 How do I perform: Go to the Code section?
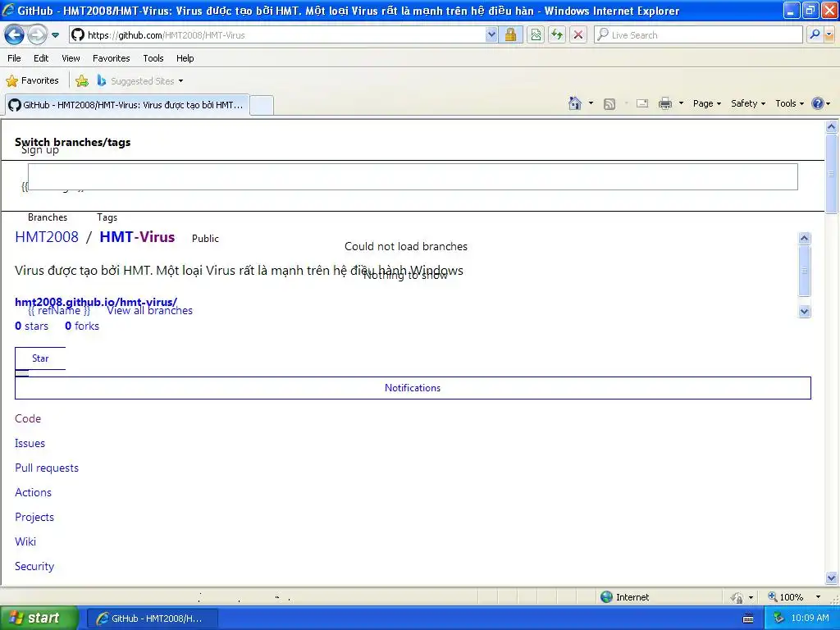tap(28, 418)
